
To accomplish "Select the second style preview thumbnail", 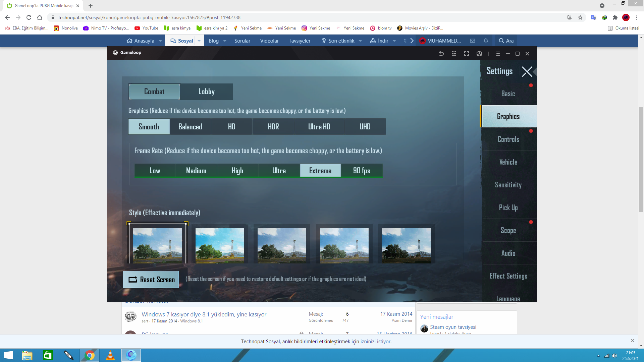I will [x=220, y=245].
